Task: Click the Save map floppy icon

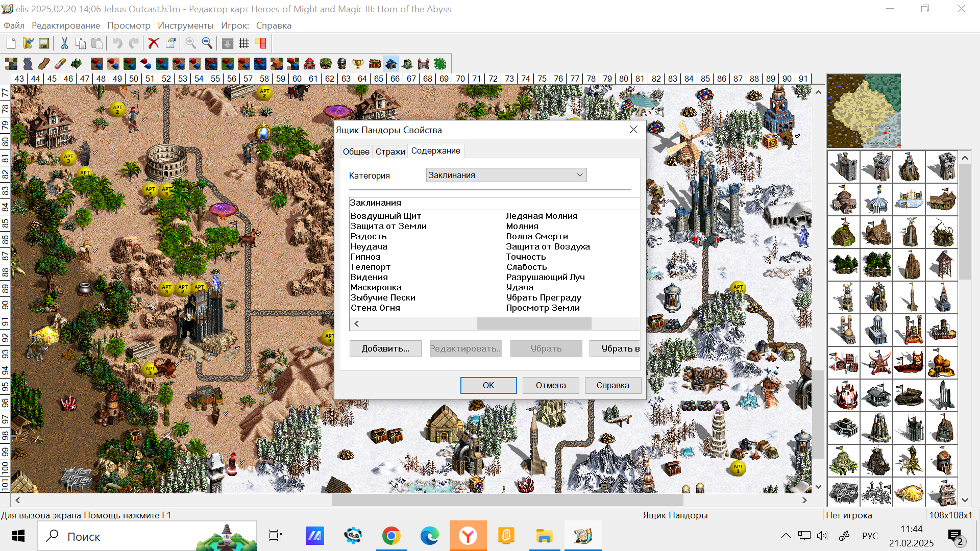Action: click(44, 43)
